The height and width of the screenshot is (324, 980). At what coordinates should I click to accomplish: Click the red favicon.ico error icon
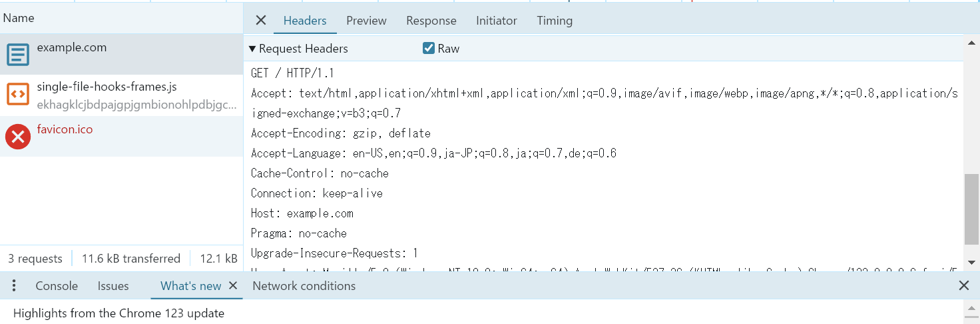18,137
